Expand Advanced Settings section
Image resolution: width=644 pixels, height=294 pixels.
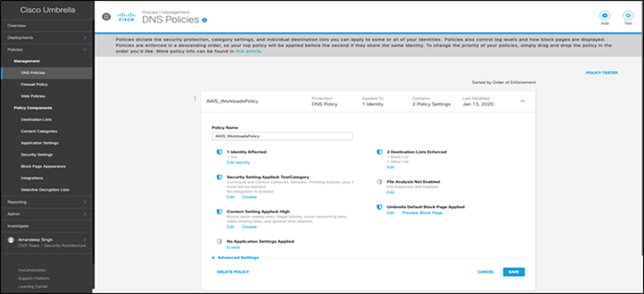(236, 258)
